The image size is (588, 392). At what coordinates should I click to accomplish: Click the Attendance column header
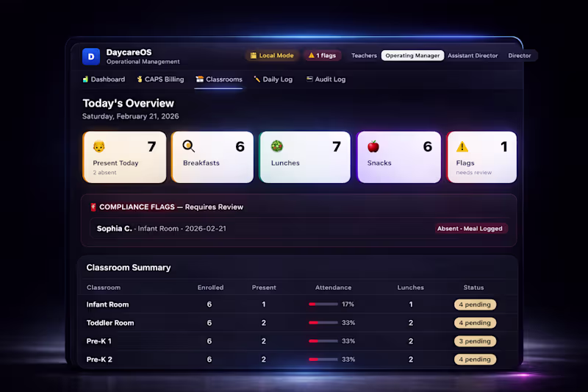tap(334, 288)
